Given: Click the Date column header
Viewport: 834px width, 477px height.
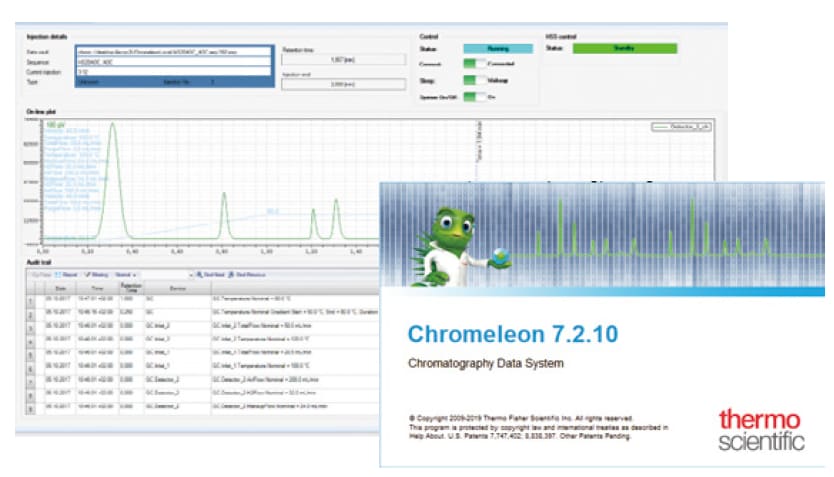Looking at the screenshot, I should tap(61, 288).
